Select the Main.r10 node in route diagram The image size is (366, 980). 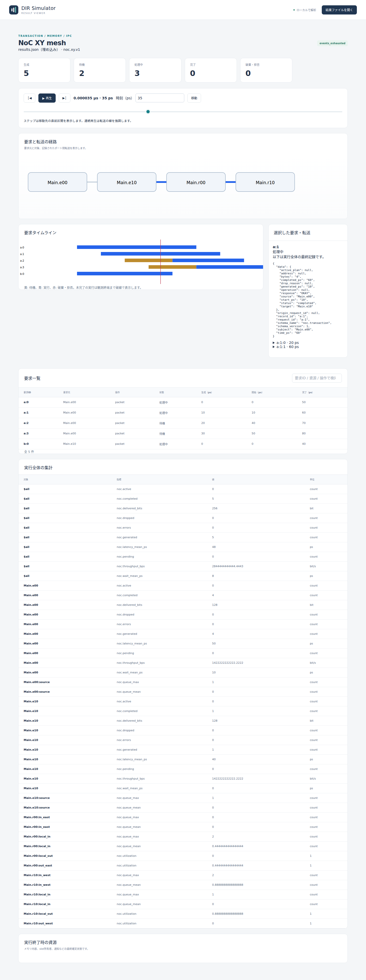click(265, 182)
